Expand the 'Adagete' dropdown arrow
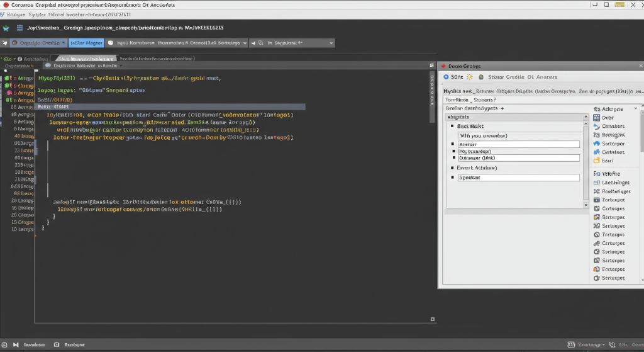 point(636,108)
